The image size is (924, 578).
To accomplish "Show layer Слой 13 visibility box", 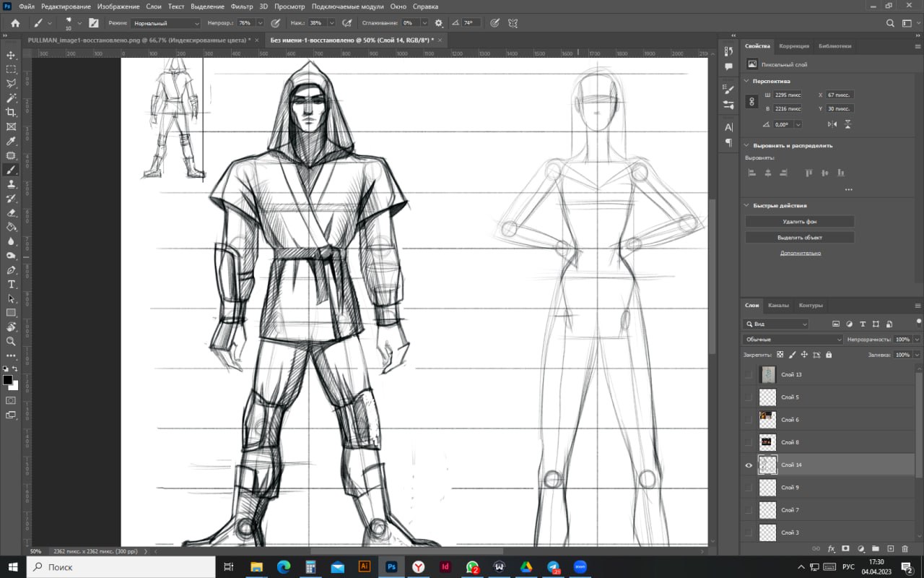I will coord(749,374).
